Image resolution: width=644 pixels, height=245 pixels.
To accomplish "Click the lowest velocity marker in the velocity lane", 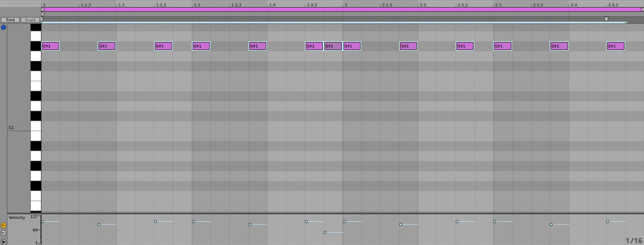I will click(x=325, y=233).
